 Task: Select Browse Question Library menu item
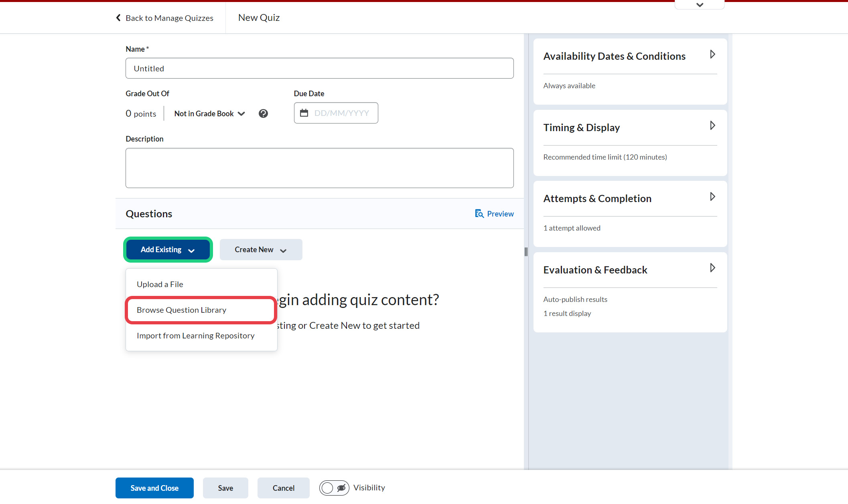tap(181, 310)
